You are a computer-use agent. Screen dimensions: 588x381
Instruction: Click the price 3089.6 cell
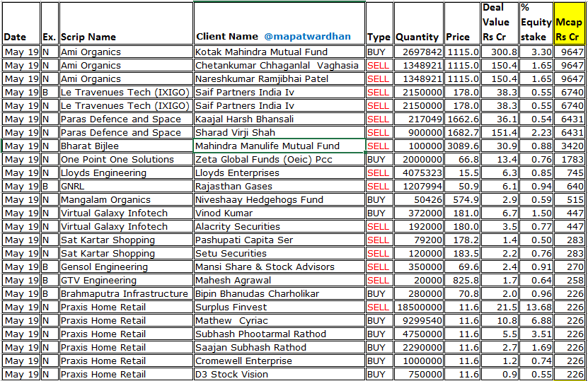(x=462, y=146)
